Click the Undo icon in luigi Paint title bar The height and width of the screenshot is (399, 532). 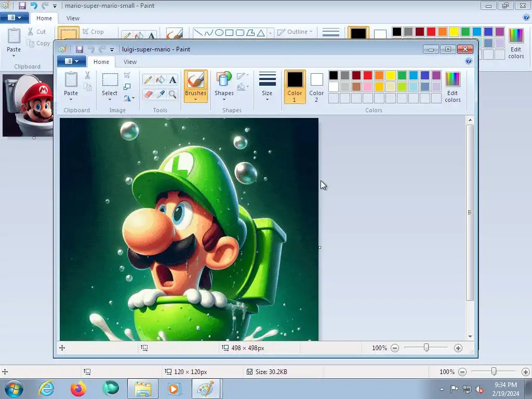coord(91,49)
